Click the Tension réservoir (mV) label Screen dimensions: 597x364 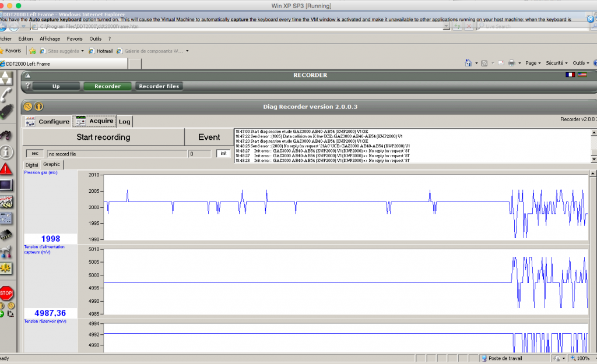(45, 321)
